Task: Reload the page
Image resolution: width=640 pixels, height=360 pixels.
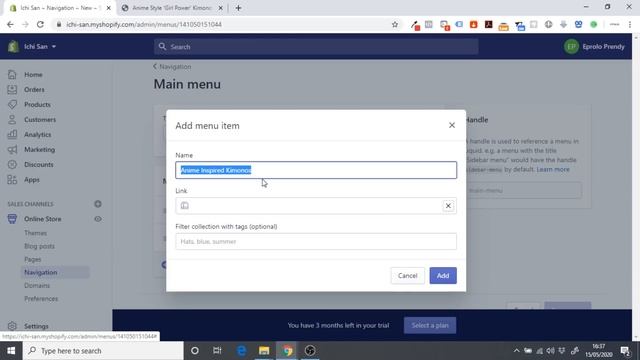Action: tap(40, 24)
